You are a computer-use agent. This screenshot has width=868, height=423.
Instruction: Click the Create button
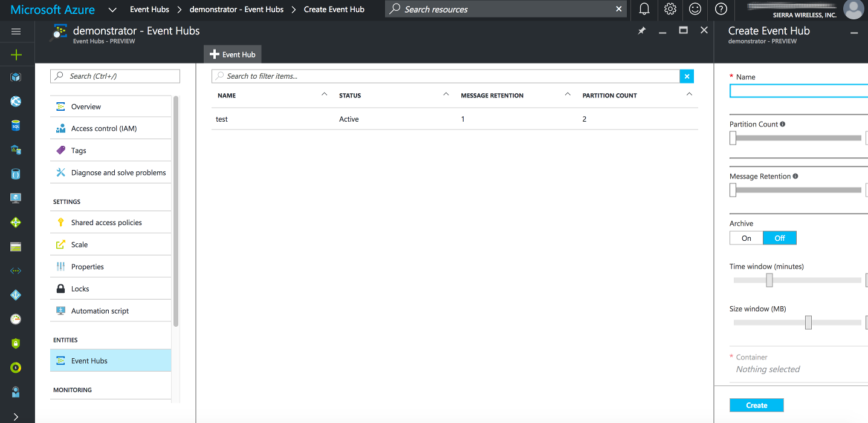[x=756, y=405]
